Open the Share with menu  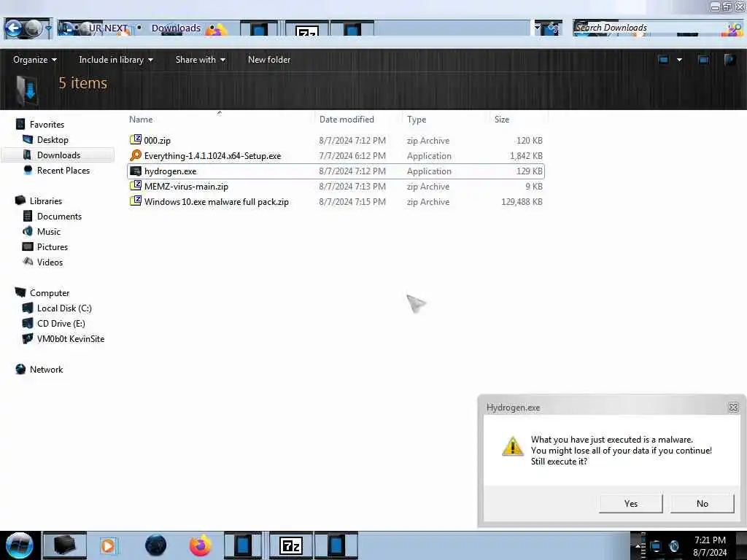(x=200, y=60)
